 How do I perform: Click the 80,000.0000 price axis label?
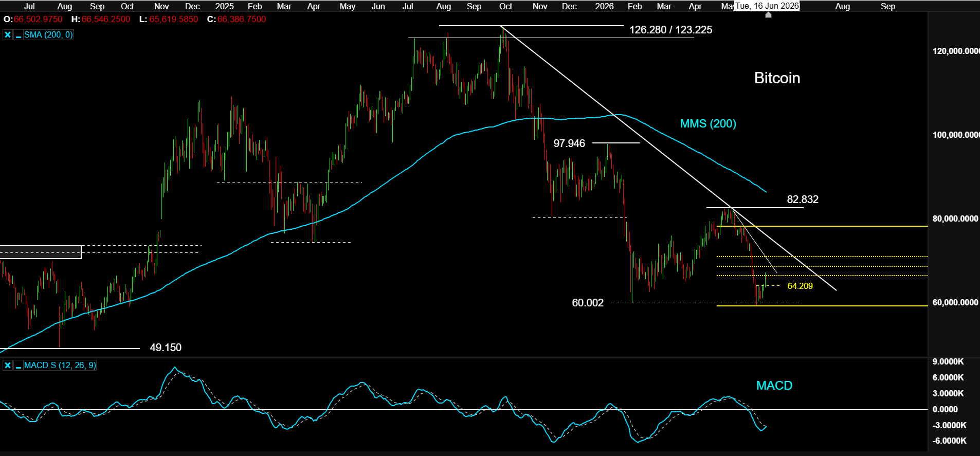click(x=955, y=218)
